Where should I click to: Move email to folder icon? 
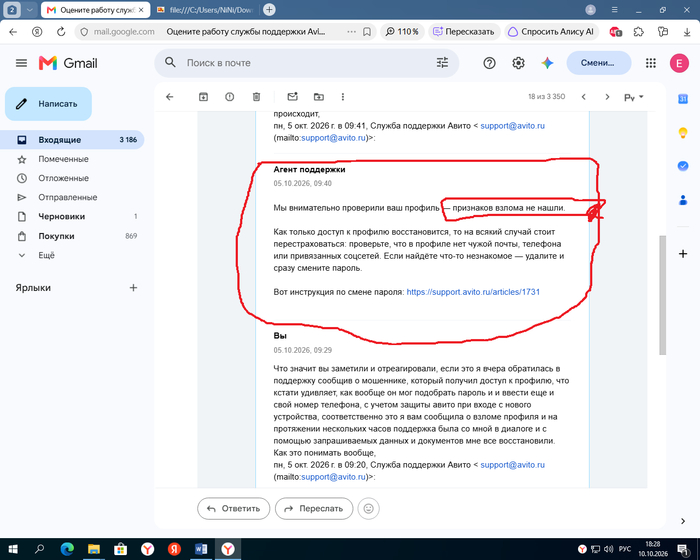(319, 97)
